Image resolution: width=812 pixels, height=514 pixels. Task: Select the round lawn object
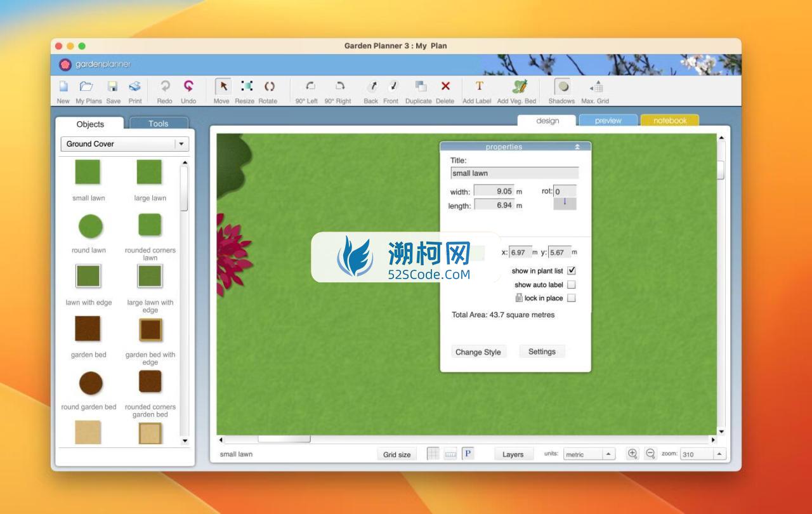[x=90, y=226]
